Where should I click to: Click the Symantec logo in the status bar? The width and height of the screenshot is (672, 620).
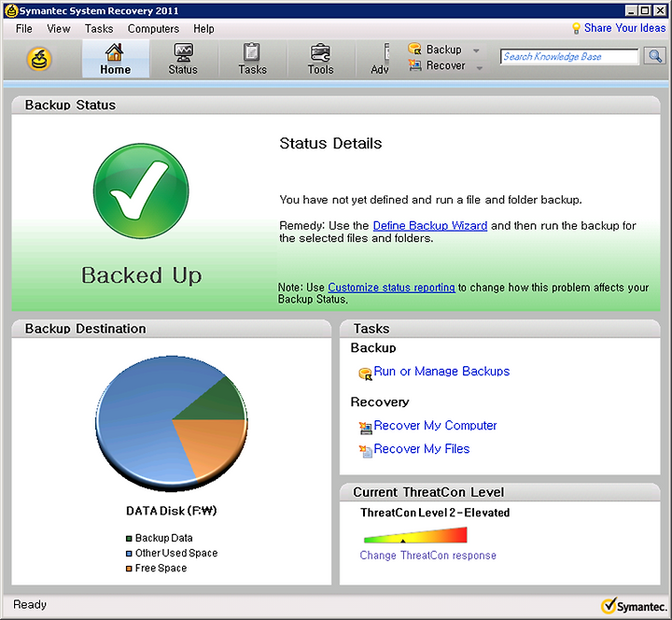tap(634, 606)
